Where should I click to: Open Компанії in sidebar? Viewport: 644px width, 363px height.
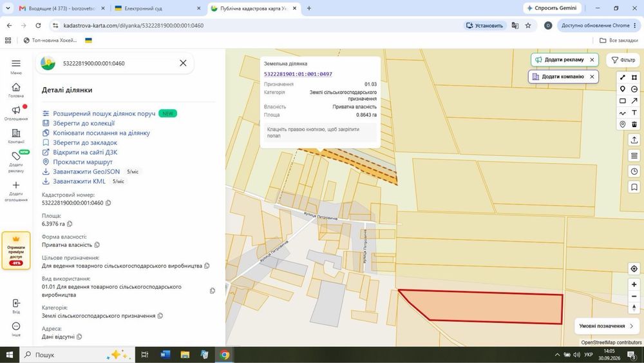16,136
